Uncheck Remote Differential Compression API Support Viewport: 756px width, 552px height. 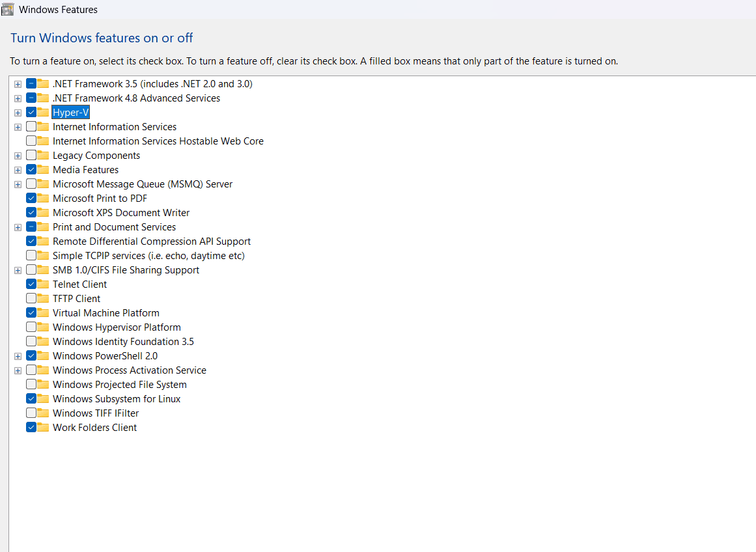pyautogui.click(x=31, y=241)
